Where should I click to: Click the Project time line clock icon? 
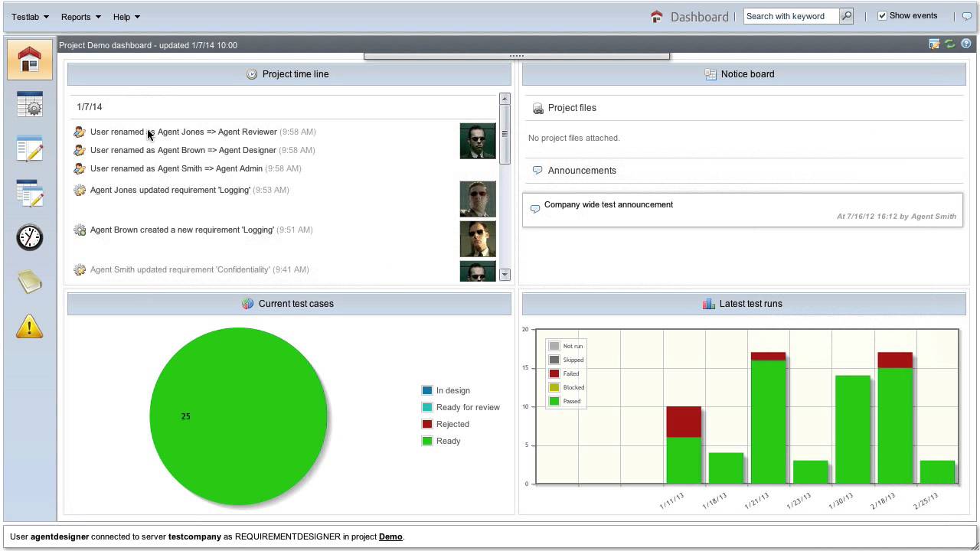pos(252,74)
